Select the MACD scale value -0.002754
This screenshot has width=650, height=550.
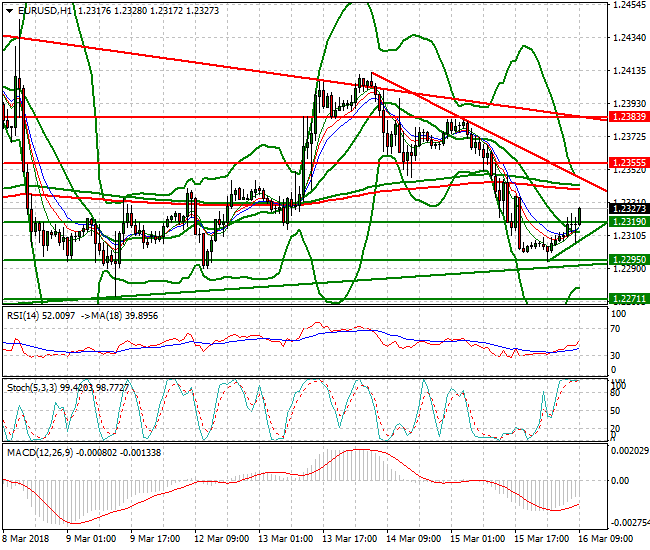[629, 523]
